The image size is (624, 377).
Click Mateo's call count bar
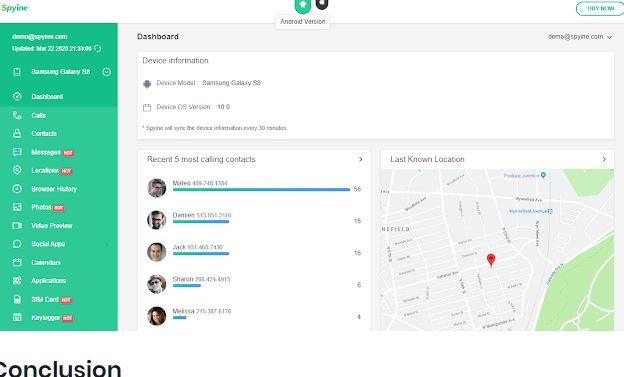[x=261, y=190]
